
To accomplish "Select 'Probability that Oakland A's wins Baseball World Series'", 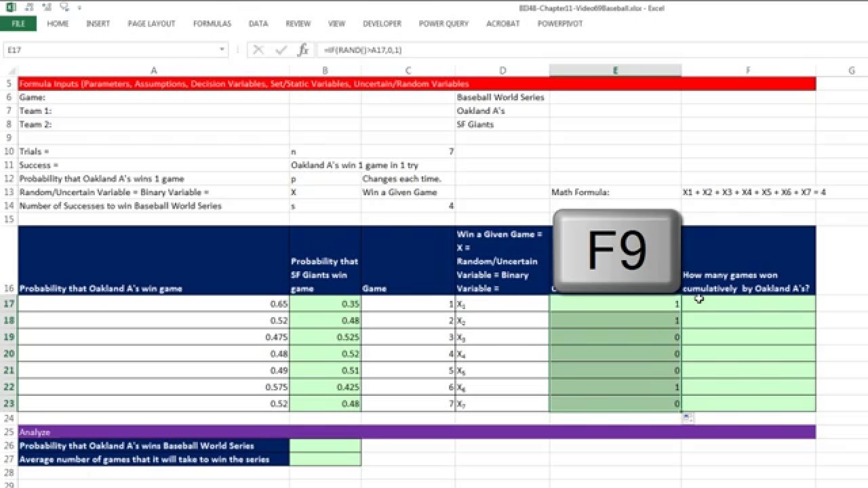I will (154, 445).
